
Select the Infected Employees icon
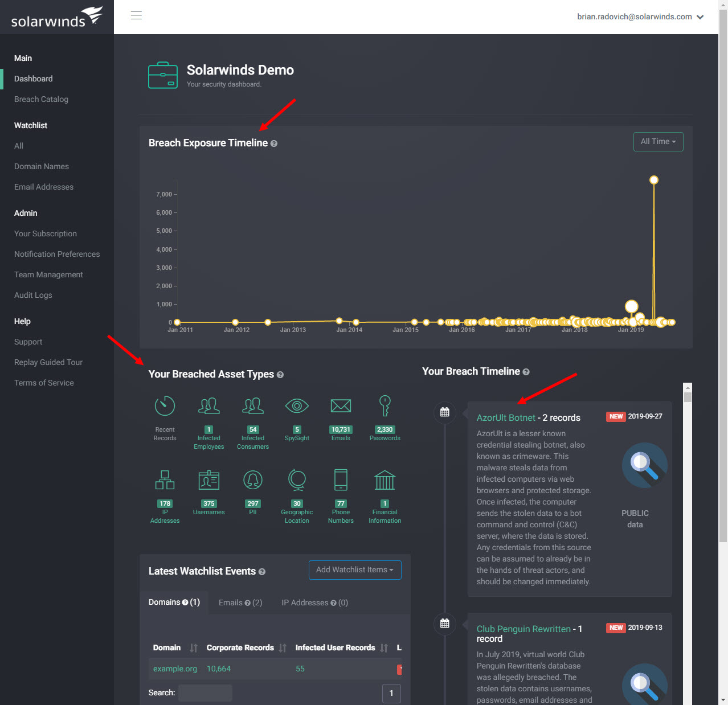coord(209,406)
